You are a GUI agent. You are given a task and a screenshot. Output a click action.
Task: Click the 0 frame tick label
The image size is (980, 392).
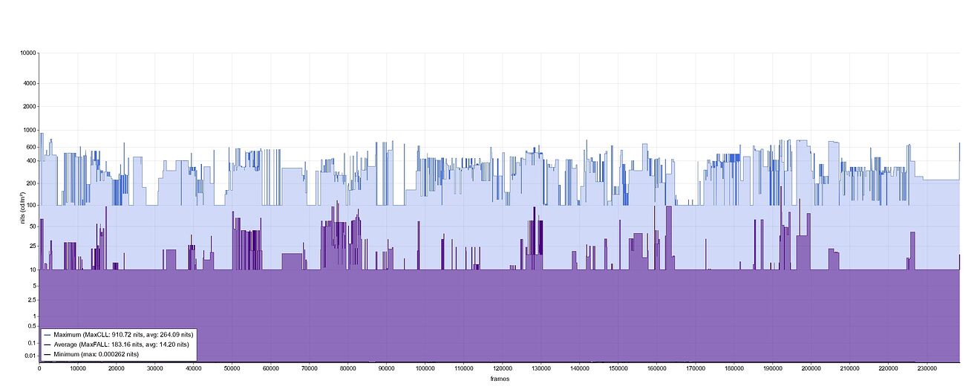[x=39, y=368]
